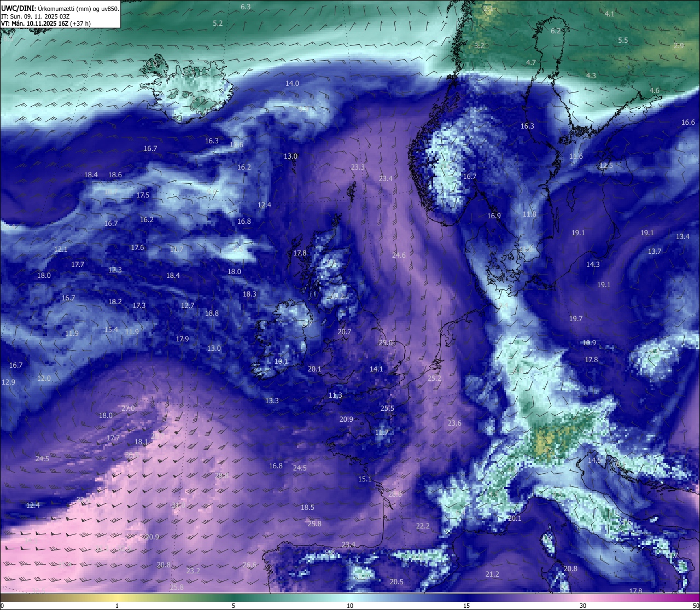Click the '18.6' map value
The width and height of the screenshot is (700, 610).
[115, 175]
